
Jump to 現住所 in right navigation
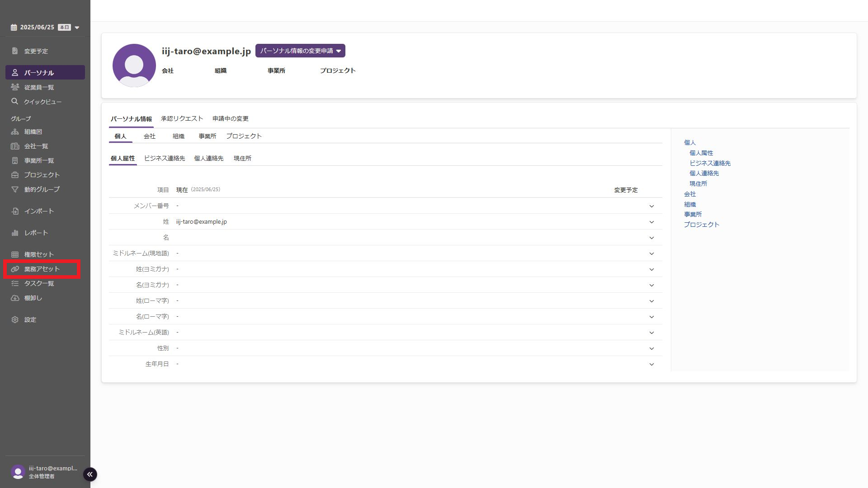(698, 183)
